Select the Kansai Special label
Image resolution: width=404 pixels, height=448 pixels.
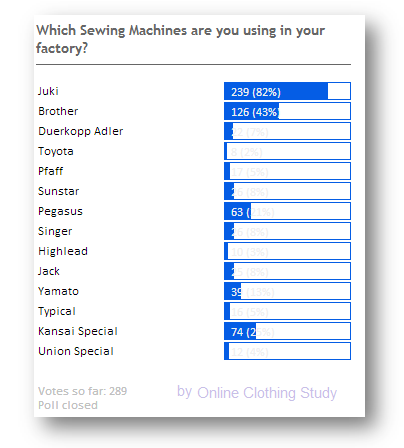[78, 331]
